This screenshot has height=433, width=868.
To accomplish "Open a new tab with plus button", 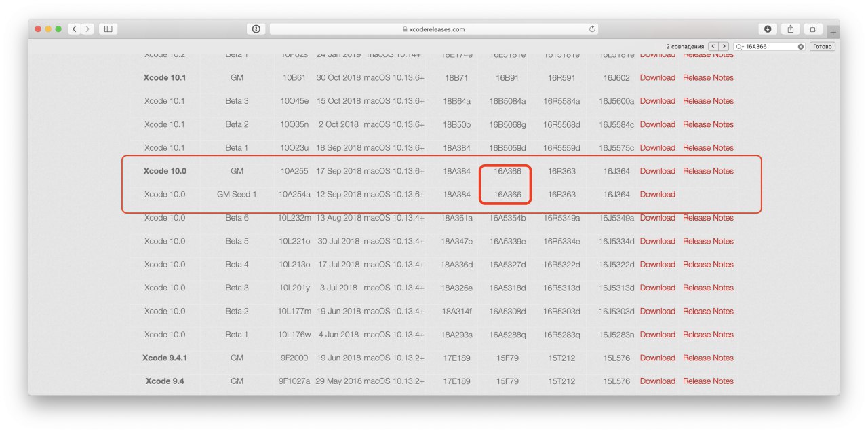I will click(833, 32).
